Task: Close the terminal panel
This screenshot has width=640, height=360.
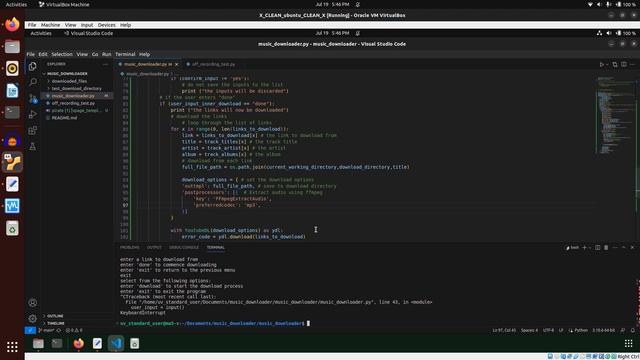Action: 632,248
